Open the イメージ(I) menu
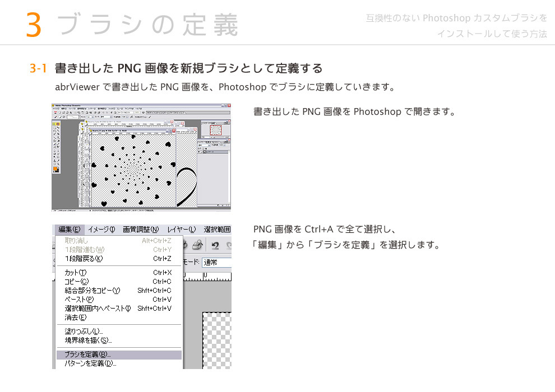Screen dimensions: 555x392 101,230
